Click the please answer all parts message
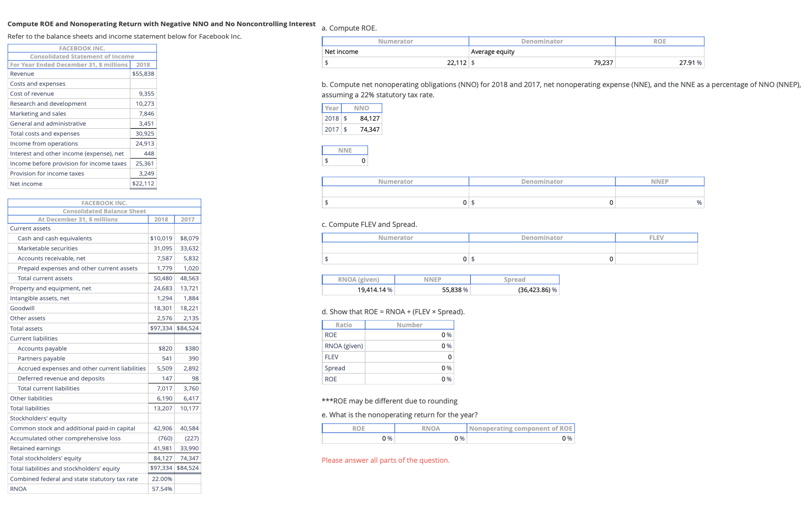The height and width of the screenshot is (532, 810). pyautogui.click(x=385, y=460)
